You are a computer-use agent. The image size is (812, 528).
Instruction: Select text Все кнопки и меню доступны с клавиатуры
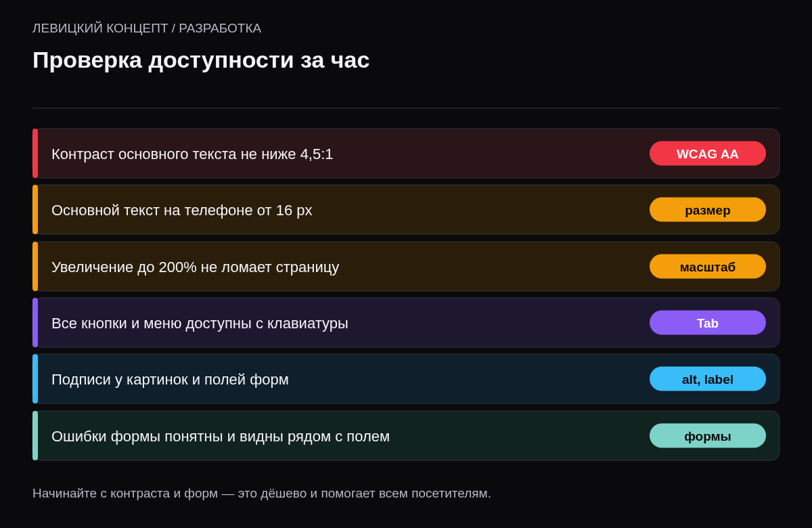point(200,324)
